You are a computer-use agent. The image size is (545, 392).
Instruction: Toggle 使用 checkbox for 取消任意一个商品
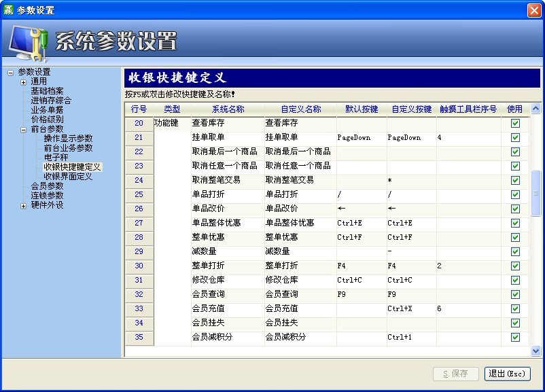point(515,166)
